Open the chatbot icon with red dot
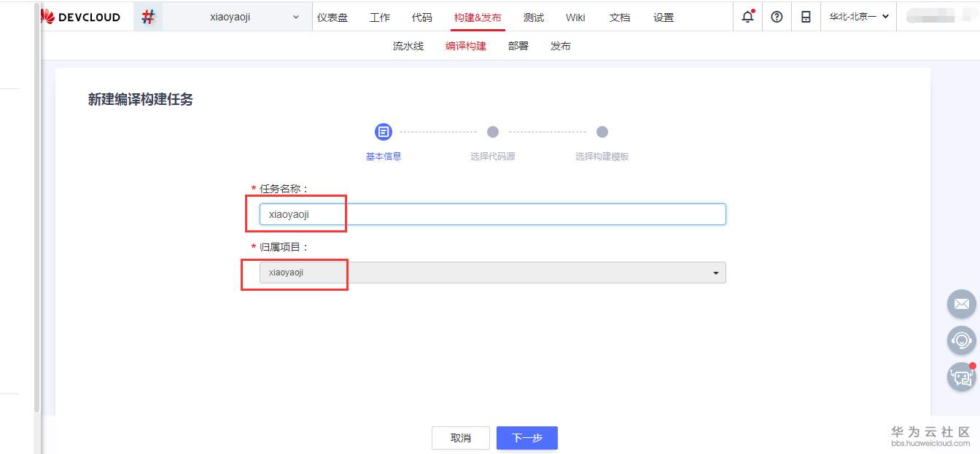This screenshot has width=980, height=454. pyautogui.click(x=961, y=377)
